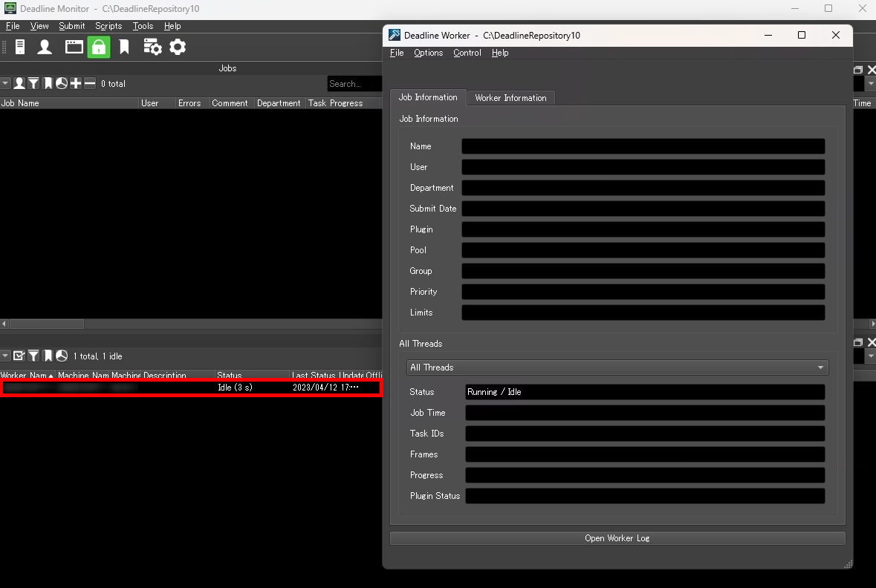Click the green lock Super User icon

(x=99, y=48)
